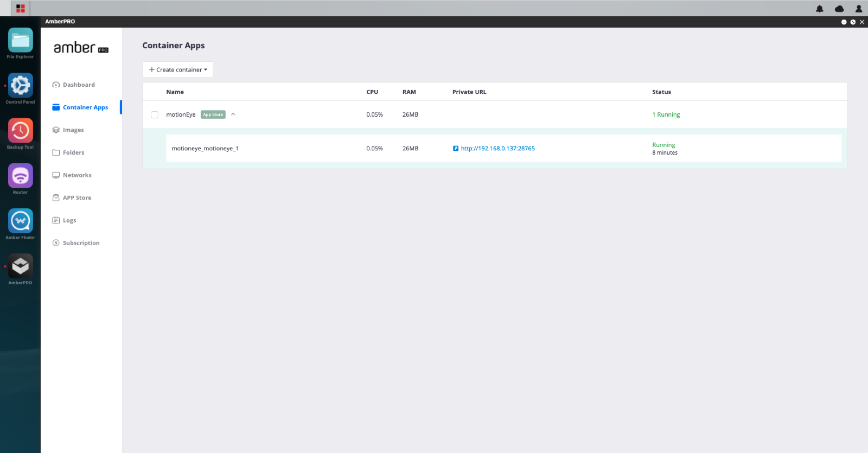The image size is (868, 453).
Task: Navigate to the Images section
Action: coord(73,130)
